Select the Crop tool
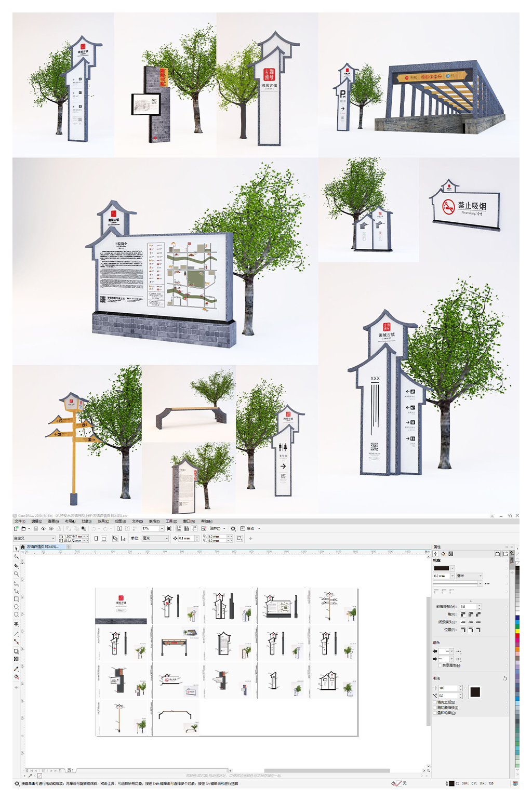The image size is (532, 801). coord(16,566)
